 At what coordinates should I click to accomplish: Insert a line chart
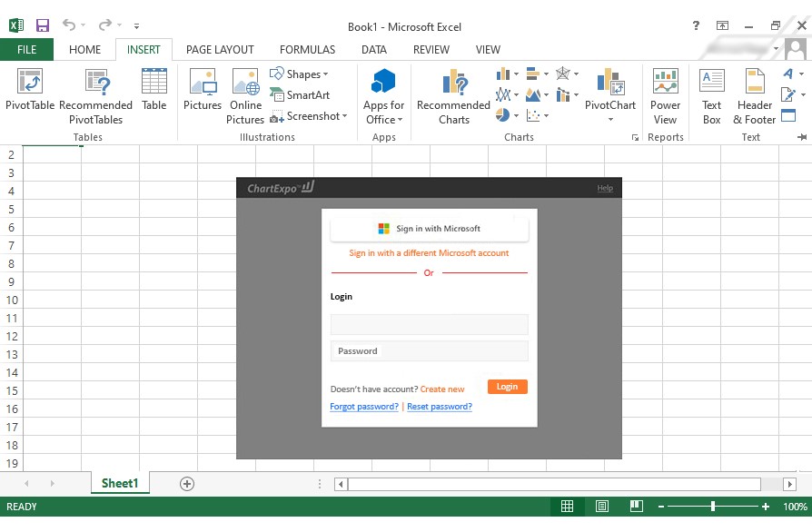[507, 94]
